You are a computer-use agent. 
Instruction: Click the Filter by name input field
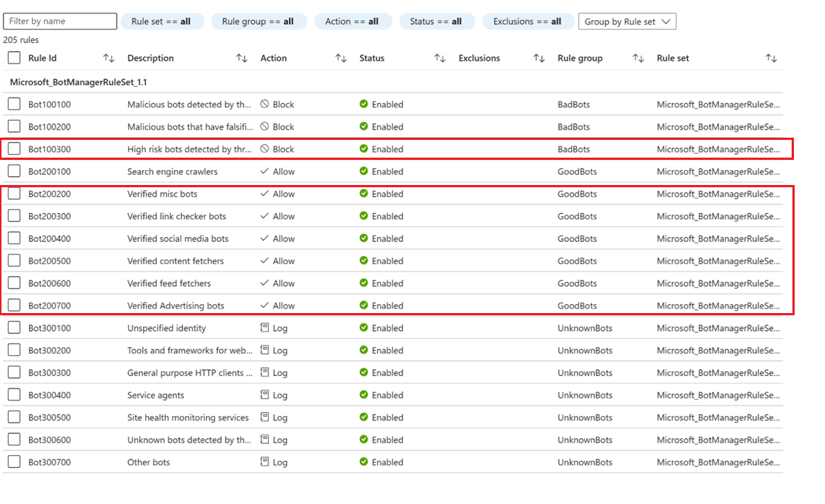(x=59, y=21)
